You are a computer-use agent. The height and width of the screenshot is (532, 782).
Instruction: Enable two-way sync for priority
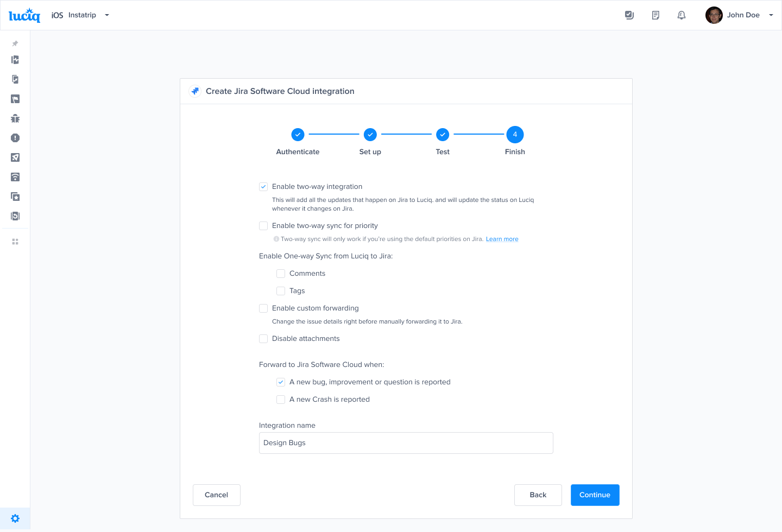click(263, 225)
